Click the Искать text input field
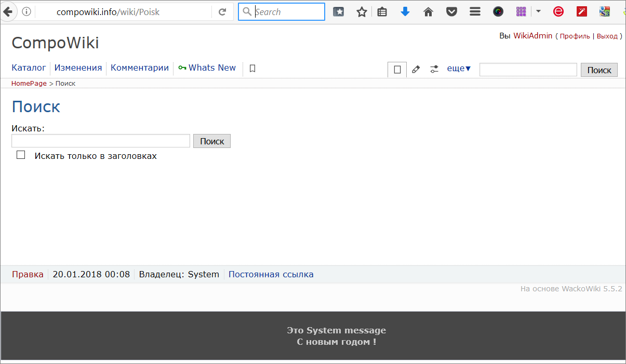The width and height of the screenshot is (626, 364). click(x=101, y=141)
